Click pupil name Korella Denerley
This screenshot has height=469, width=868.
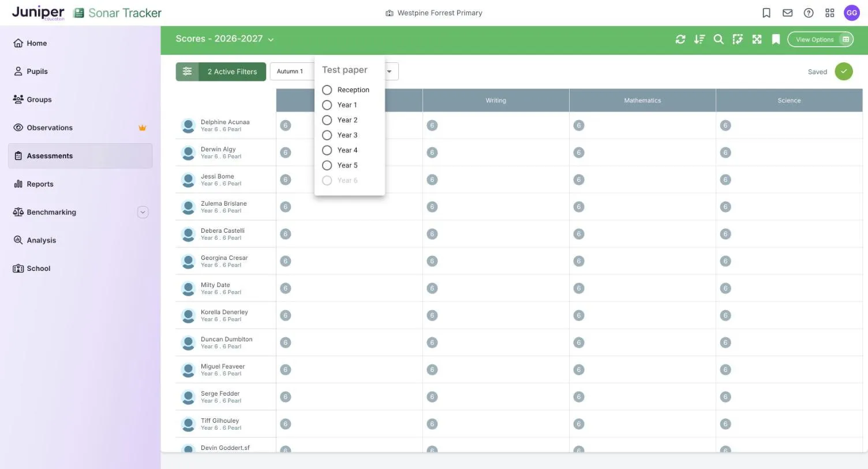(x=224, y=312)
